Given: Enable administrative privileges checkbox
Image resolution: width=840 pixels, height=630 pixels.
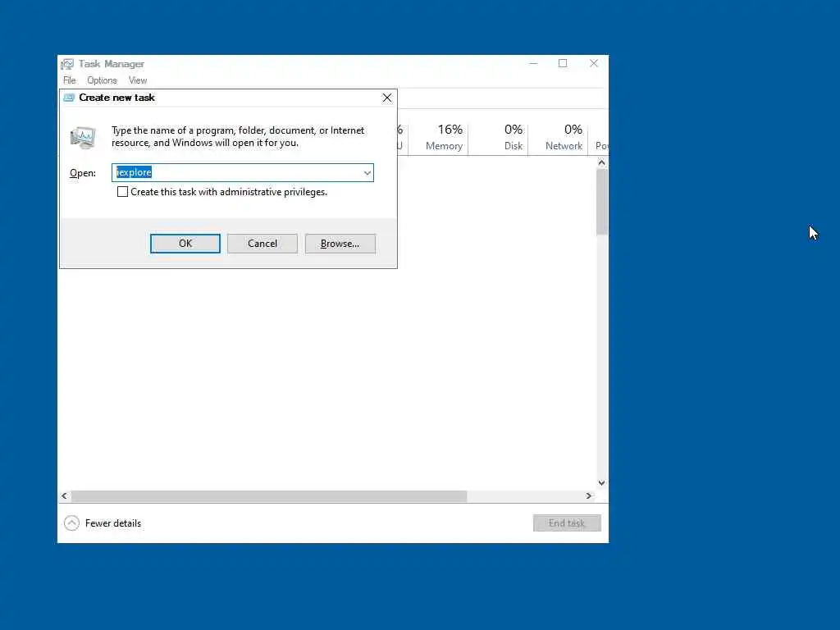Looking at the screenshot, I should coord(123,192).
